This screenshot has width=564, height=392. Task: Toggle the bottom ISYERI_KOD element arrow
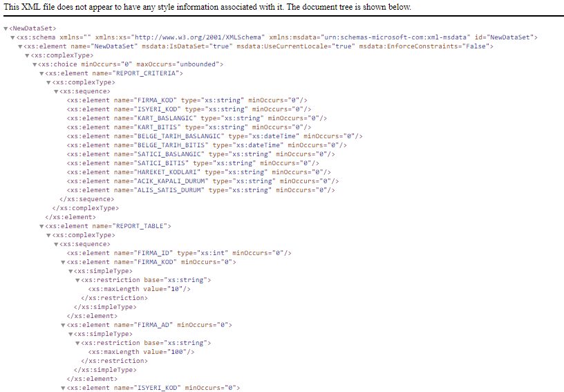pyautogui.click(x=64, y=388)
